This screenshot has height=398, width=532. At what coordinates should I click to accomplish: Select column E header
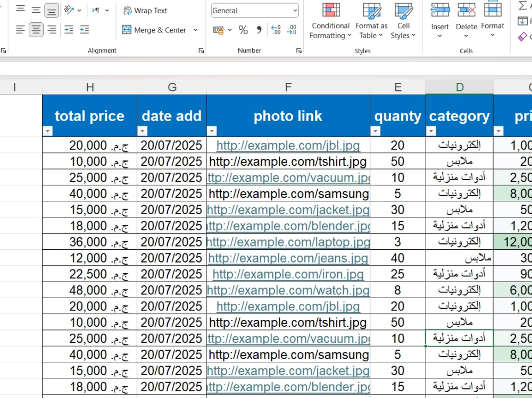pyautogui.click(x=397, y=87)
